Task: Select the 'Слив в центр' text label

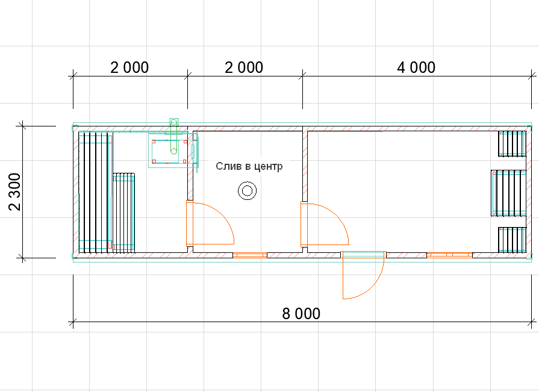Action: pyautogui.click(x=249, y=166)
